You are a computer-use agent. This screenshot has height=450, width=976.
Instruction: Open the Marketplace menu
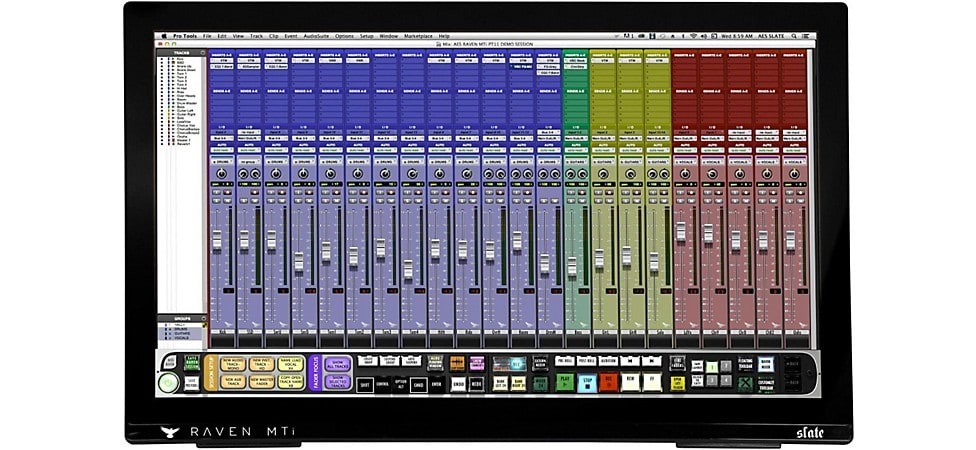click(418, 36)
